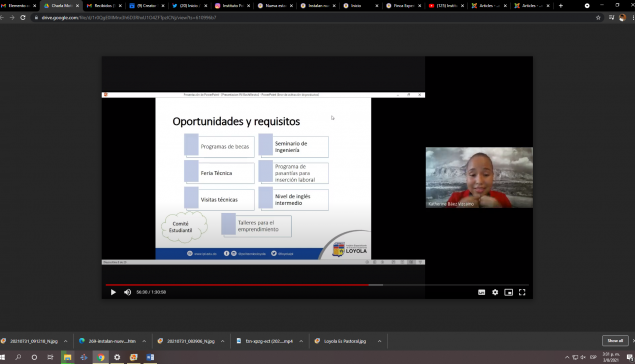Switch the video to fullscreen
Screen dimensions: 635x364
pyautogui.click(x=522, y=292)
